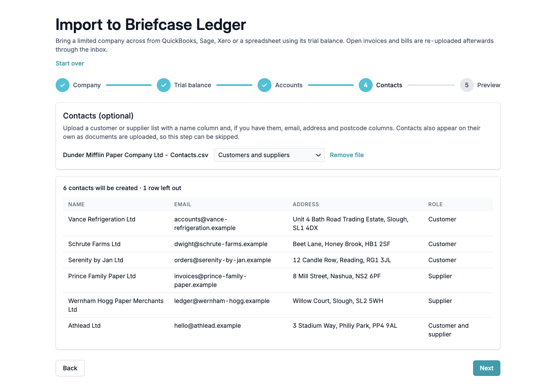The height and width of the screenshot is (392, 556).
Task: Proceed with the Next button
Action: 486,368
